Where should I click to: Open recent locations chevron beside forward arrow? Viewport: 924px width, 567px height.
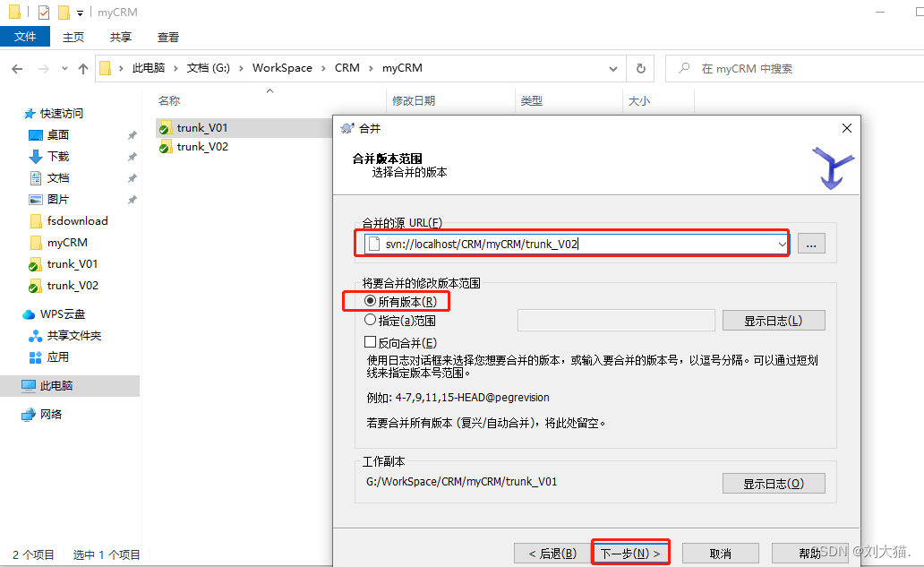(64, 68)
